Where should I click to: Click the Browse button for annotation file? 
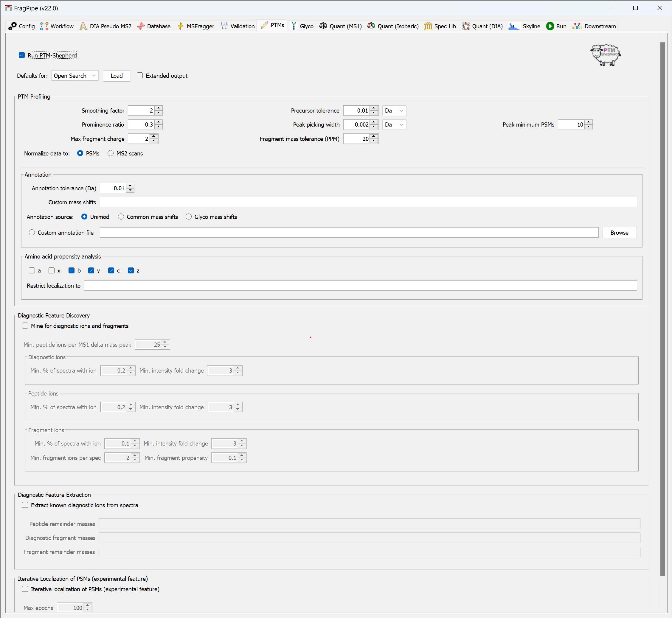click(619, 232)
